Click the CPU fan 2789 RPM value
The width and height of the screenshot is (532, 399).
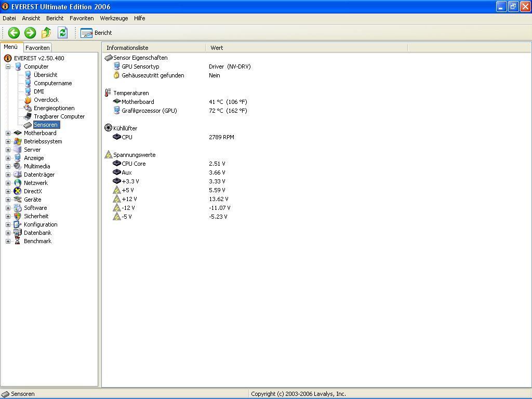pyautogui.click(x=221, y=137)
